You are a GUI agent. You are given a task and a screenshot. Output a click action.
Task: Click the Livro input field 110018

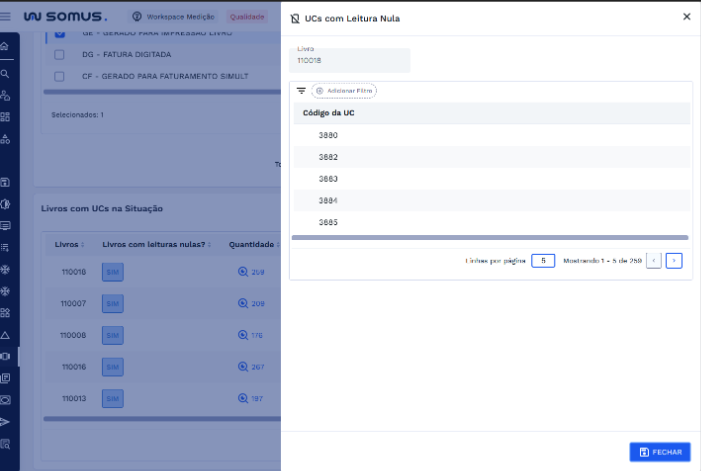click(350, 60)
